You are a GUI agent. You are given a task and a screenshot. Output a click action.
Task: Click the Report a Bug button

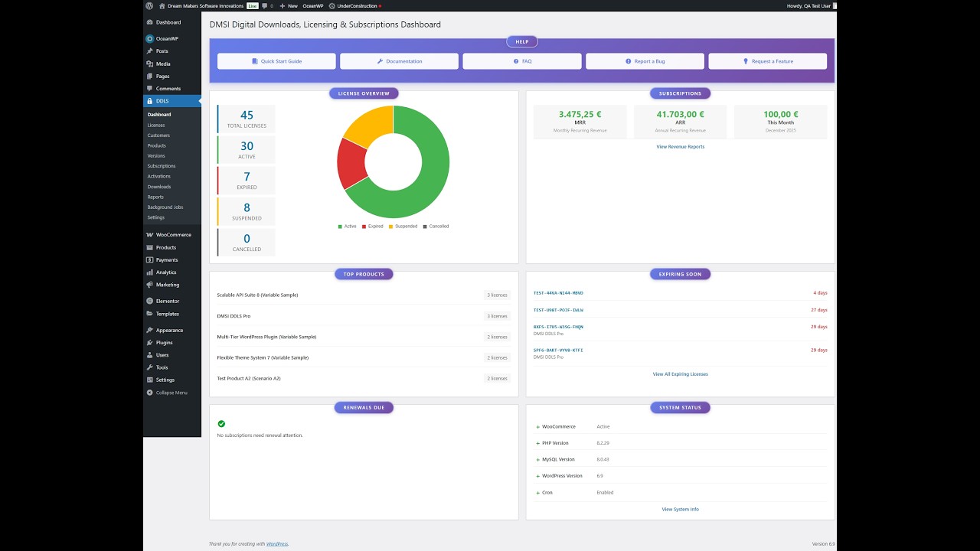click(x=645, y=61)
